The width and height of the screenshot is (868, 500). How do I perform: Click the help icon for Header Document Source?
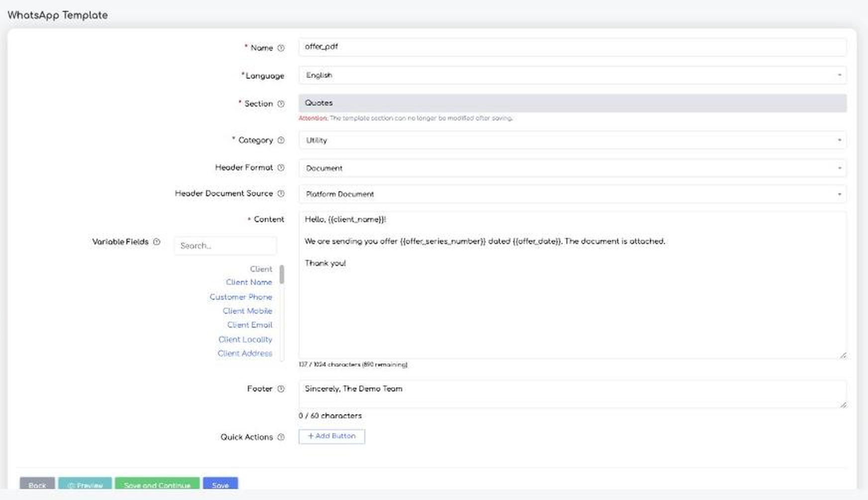281,193
